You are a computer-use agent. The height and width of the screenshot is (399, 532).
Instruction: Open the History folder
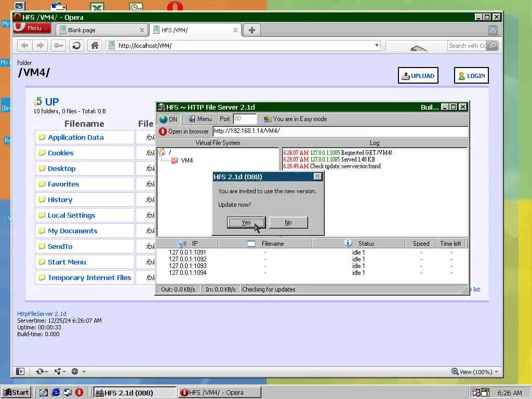(60, 200)
